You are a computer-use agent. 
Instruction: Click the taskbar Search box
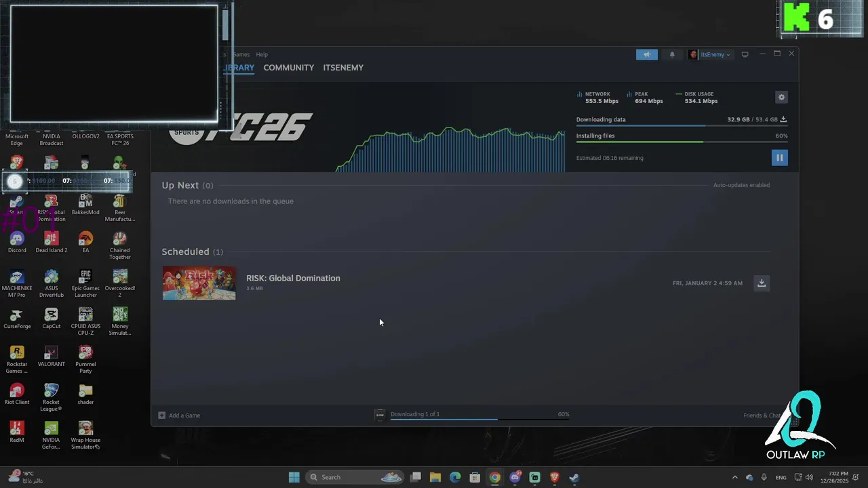click(356, 477)
